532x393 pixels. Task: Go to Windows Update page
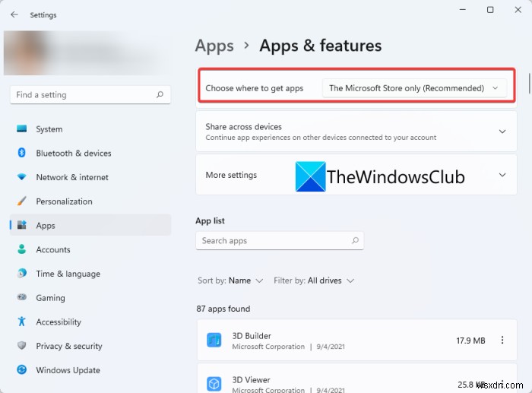pos(90,370)
